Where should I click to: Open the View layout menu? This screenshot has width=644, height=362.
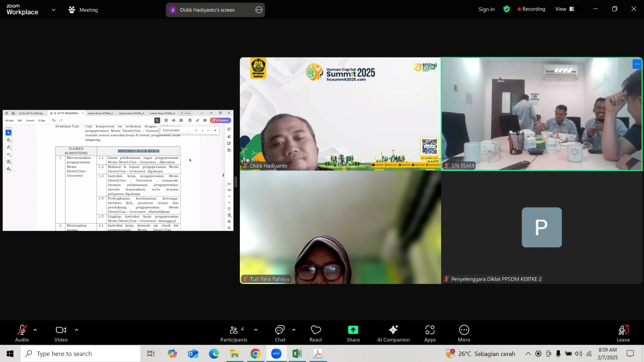tap(565, 9)
